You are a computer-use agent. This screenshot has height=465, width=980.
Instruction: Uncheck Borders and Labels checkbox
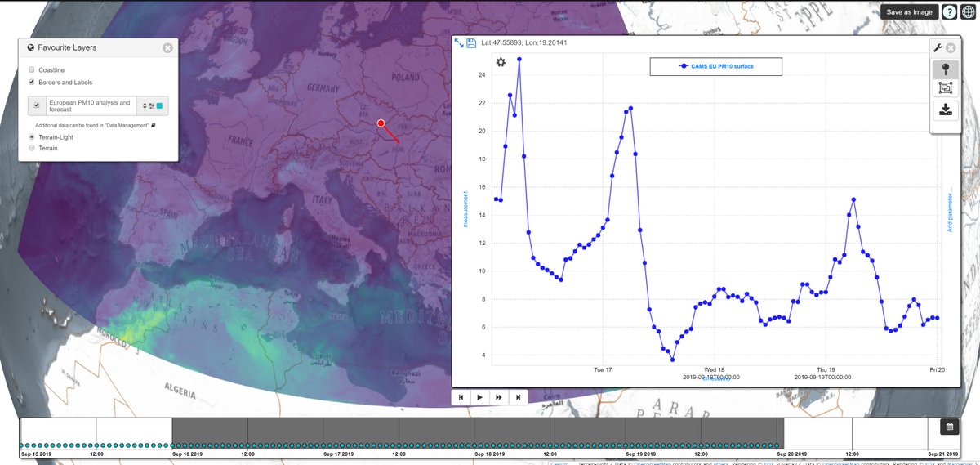point(31,83)
